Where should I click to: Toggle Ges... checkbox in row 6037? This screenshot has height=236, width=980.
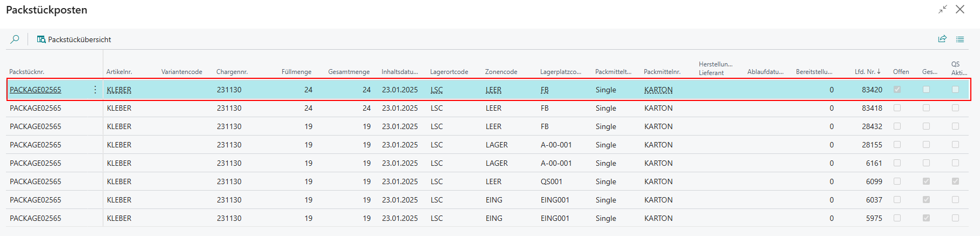click(926, 200)
